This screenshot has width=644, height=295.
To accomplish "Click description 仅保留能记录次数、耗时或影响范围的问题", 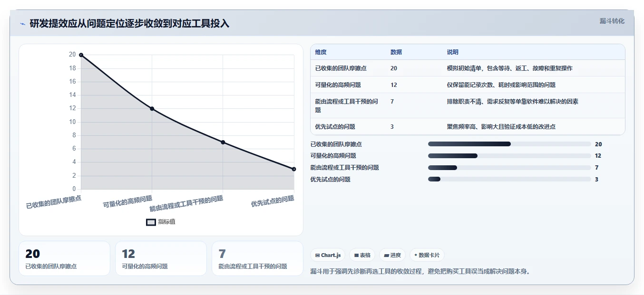I will pyautogui.click(x=501, y=85).
